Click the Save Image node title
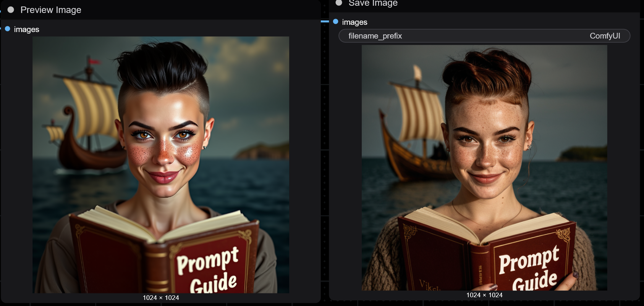 tap(373, 3)
